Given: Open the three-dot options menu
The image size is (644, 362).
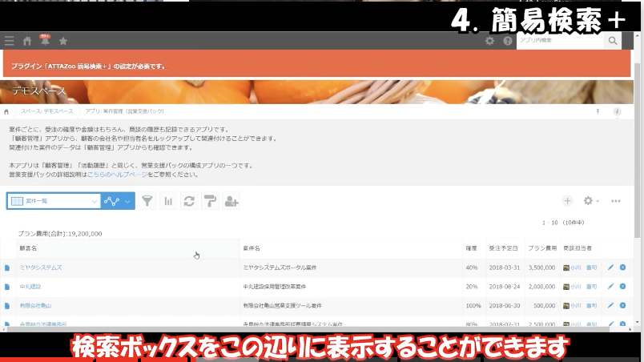Looking at the screenshot, I should (x=616, y=201).
